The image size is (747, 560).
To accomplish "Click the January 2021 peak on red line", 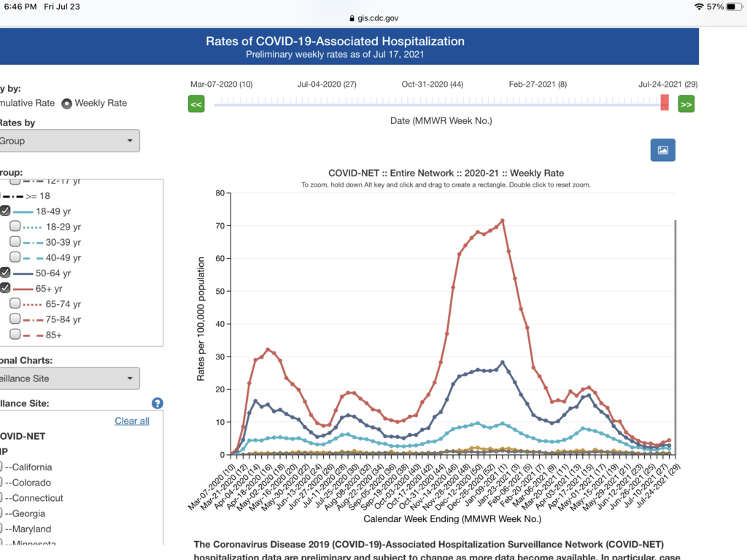I will [502, 221].
